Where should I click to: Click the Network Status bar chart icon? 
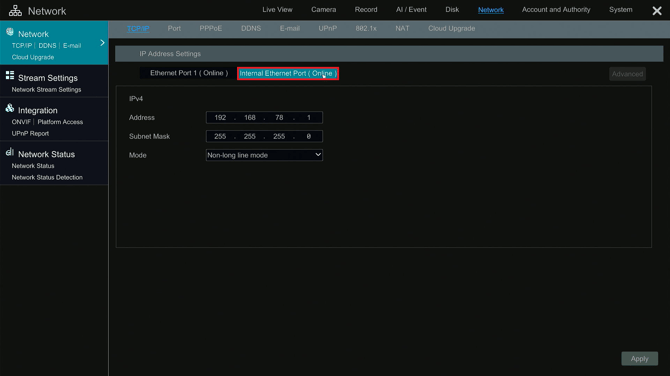point(10,152)
